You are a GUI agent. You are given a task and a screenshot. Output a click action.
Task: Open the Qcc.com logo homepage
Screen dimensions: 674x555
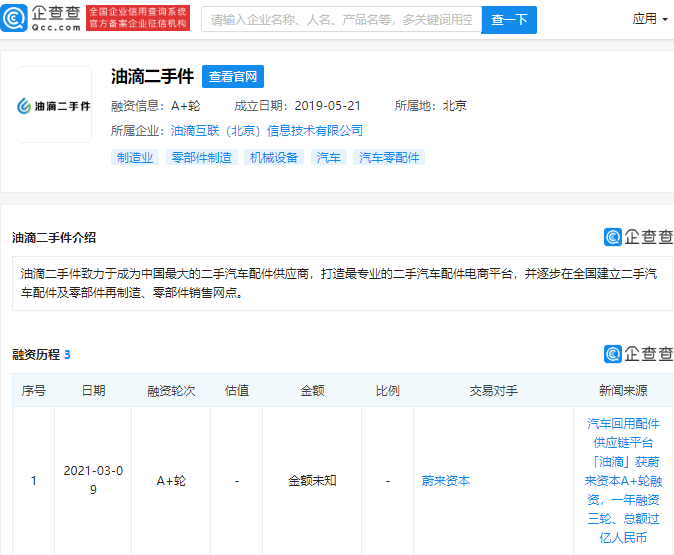coord(41,18)
